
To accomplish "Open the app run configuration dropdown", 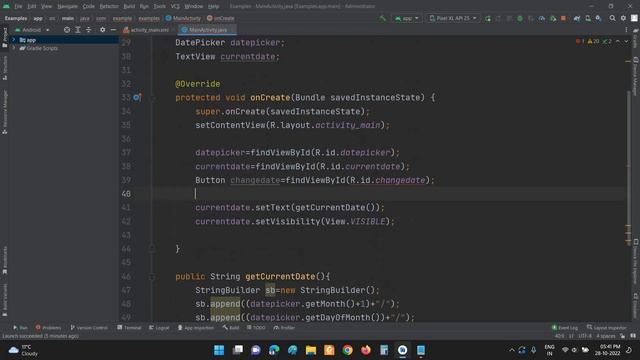I will coord(407,18).
